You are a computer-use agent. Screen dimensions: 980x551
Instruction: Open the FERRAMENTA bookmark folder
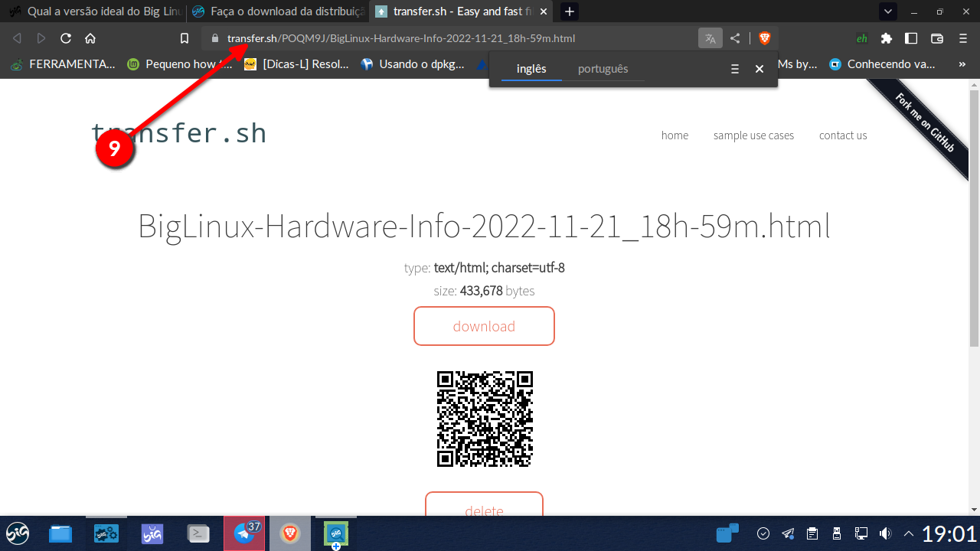point(64,64)
